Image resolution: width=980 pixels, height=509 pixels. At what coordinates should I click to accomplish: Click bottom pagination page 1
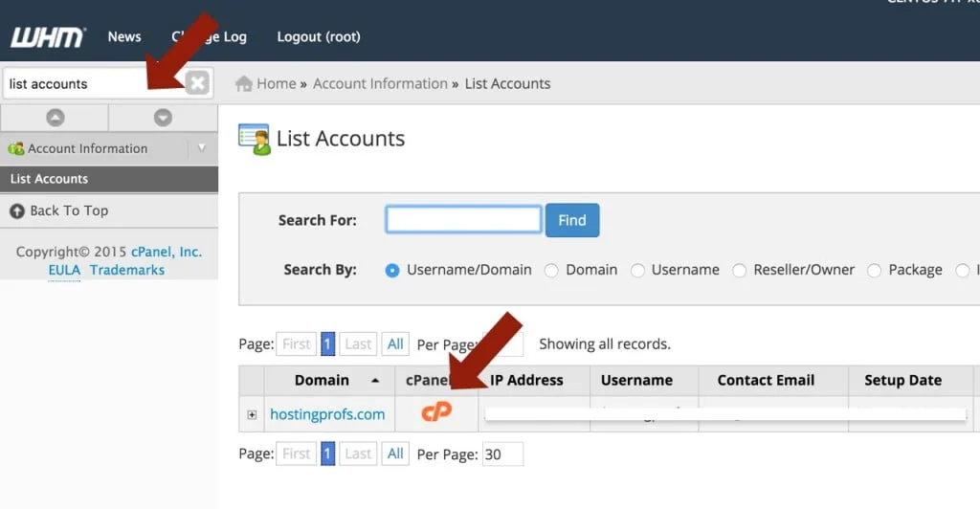pyautogui.click(x=327, y=454)
